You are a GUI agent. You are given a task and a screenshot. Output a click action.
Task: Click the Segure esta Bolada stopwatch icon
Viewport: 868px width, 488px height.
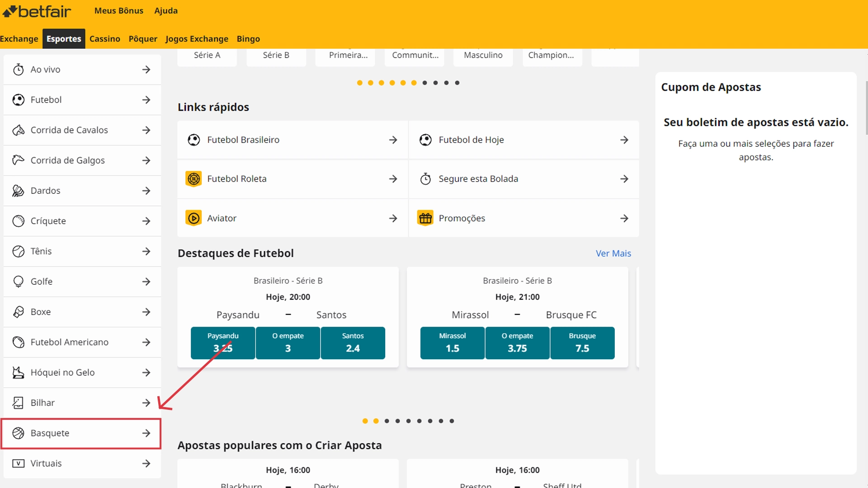(x=425, y=179)
